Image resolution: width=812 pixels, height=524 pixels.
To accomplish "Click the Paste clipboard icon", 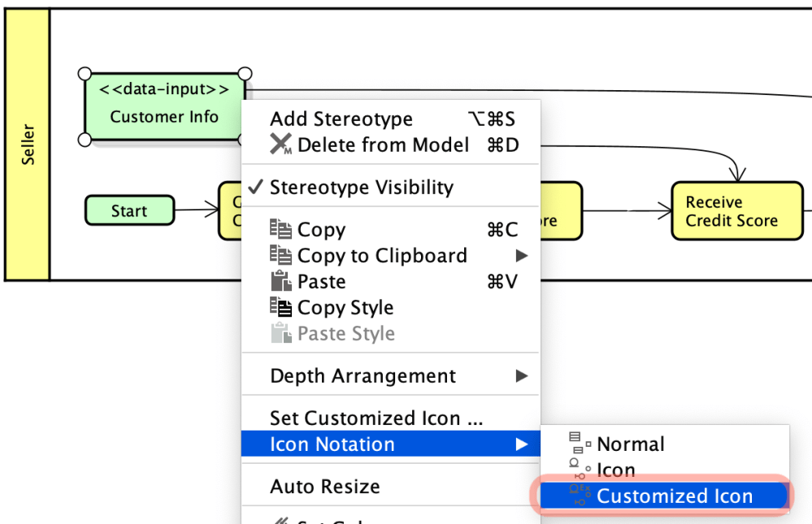I will pyautogui.click(x=280, y=281).
